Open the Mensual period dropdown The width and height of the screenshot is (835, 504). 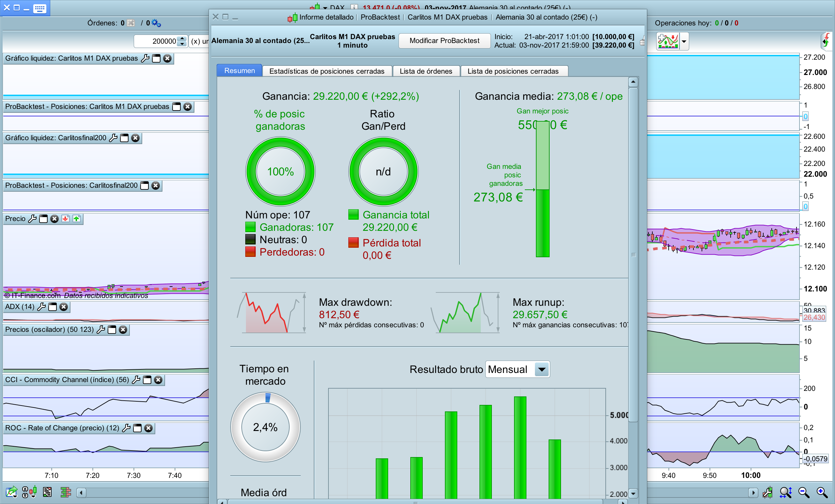point(541,369)
